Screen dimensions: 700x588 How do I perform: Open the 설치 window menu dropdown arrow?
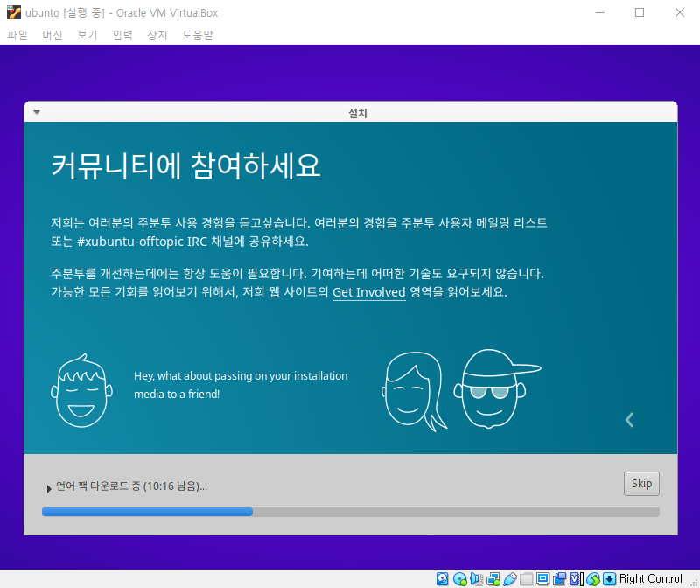37,112
